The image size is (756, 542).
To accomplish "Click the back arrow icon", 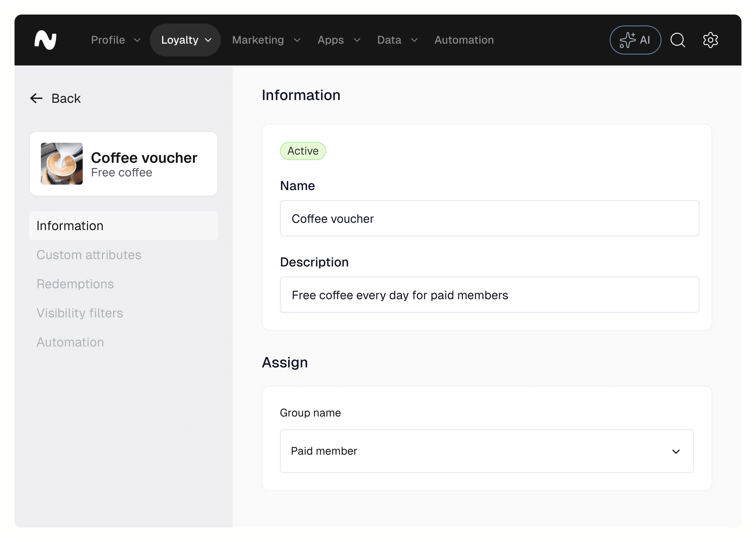I will (36, 99).
